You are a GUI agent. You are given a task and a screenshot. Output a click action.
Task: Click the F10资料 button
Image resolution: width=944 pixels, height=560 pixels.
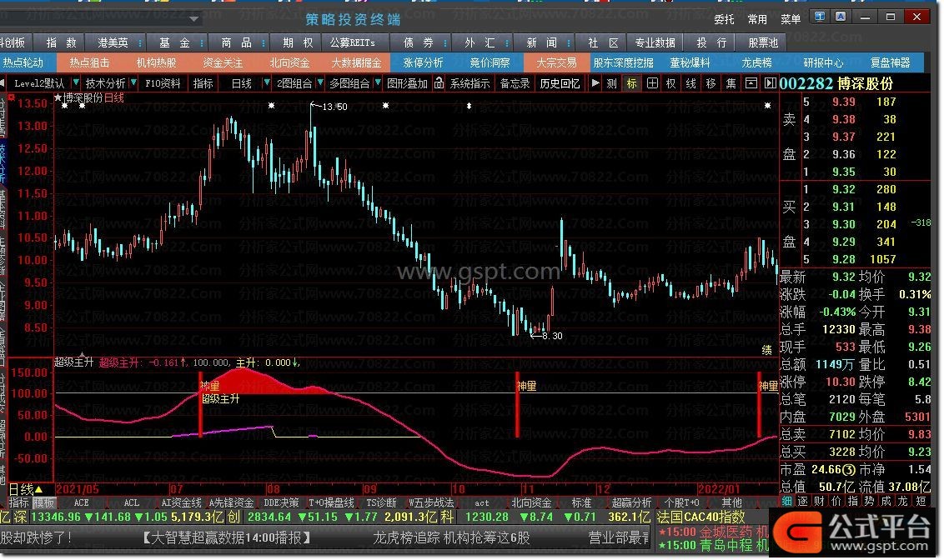coord(163,83)
